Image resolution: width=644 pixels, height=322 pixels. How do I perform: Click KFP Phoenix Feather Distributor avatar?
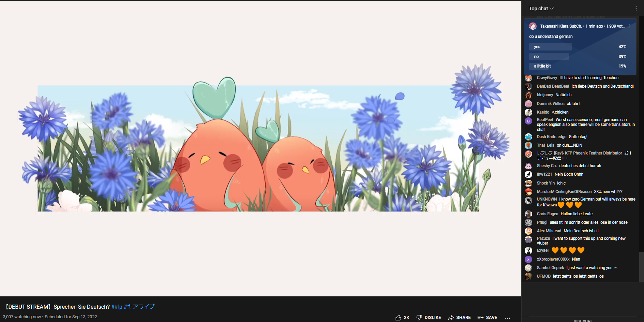click(528, 154)
